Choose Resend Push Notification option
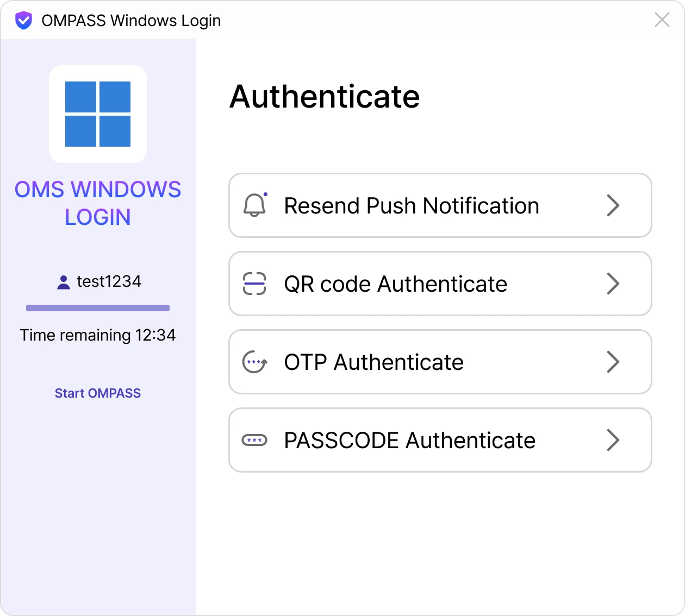 click(440, 205)
